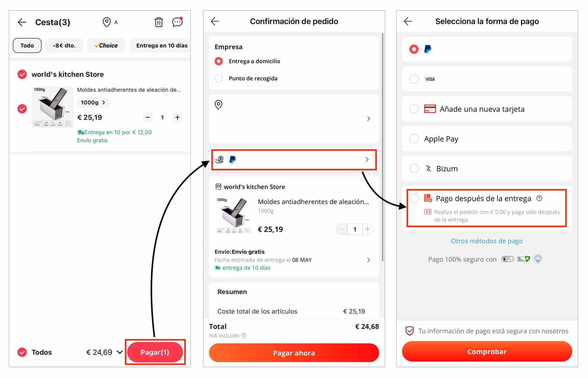Tap IVA incluido info icon
Viewport: 588px width, 378px height.
(244, 335)
